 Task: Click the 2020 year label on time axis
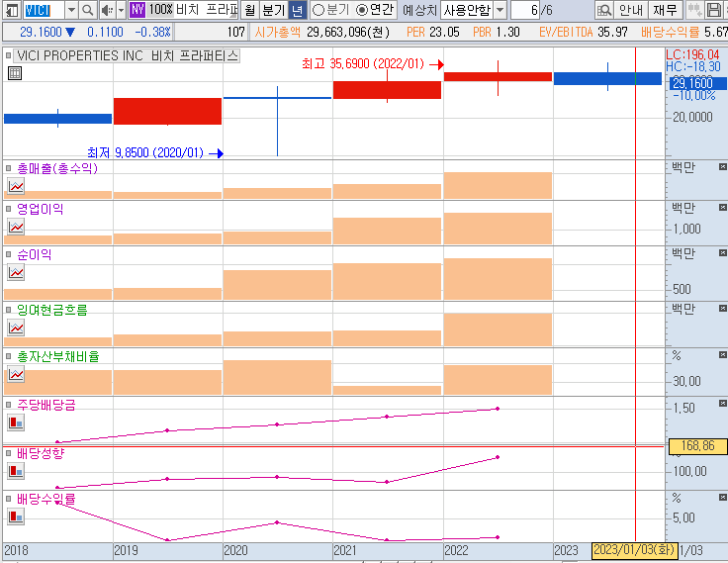pyautogui.click(x=235, y=550)
